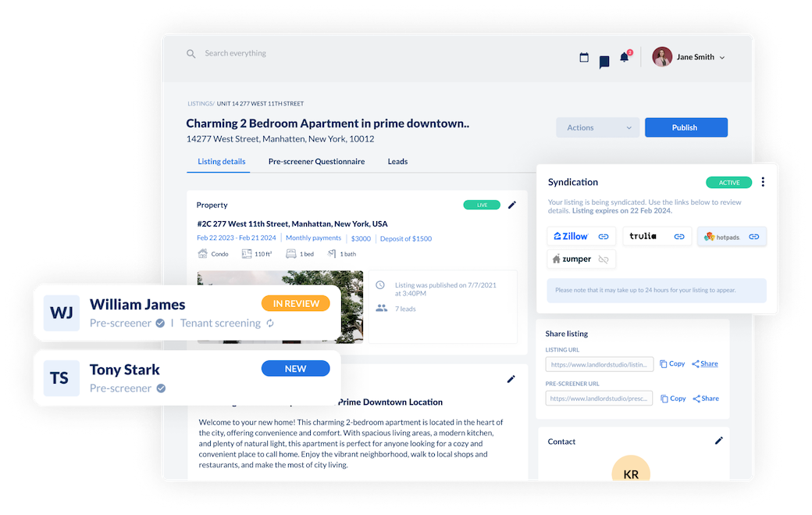Click the Publish button
This screenshot has height=515, width=812.
(686, 127)
